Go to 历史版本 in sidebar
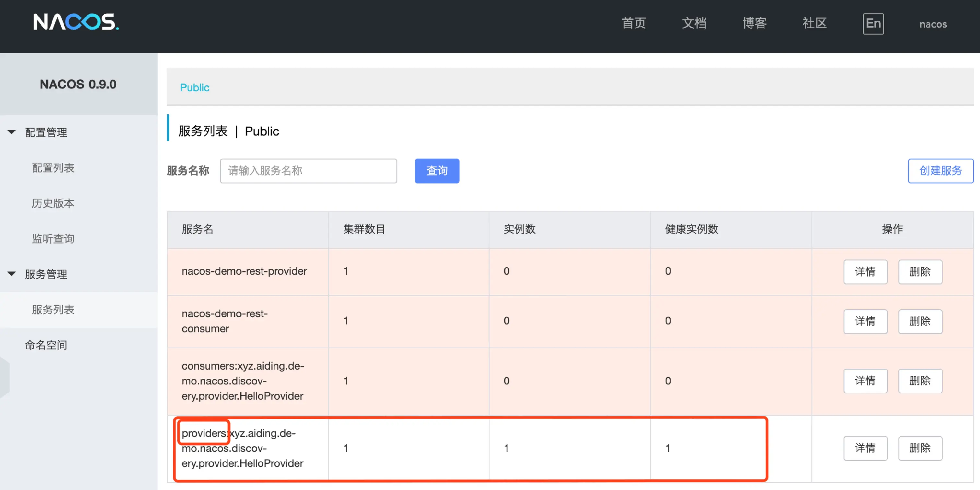This screenshot has height=490, width=980. pyautogui.click(x=53, y=203)
